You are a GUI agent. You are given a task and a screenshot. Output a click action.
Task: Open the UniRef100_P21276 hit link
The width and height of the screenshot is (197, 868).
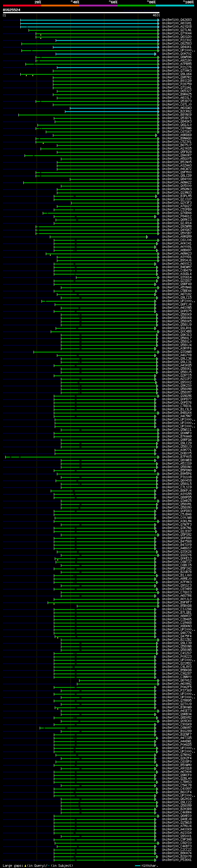pyautogui.click(x=177, y=67)
